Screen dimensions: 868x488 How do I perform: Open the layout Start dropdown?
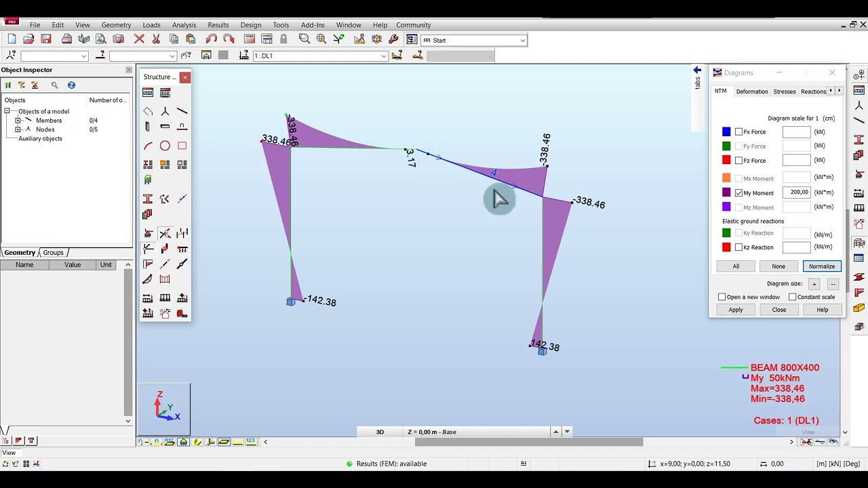click(x=522, y=41)
